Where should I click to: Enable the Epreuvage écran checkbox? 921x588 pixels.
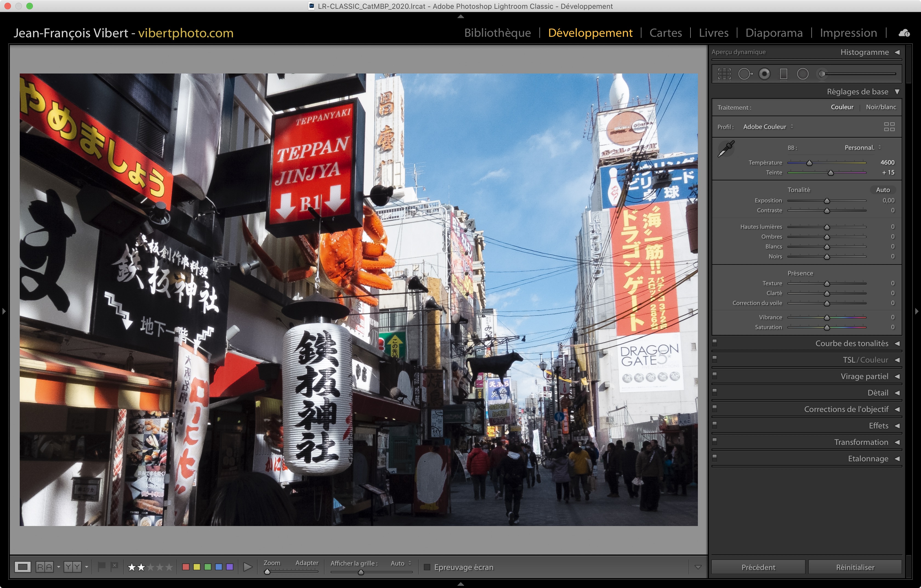point(427,567)
